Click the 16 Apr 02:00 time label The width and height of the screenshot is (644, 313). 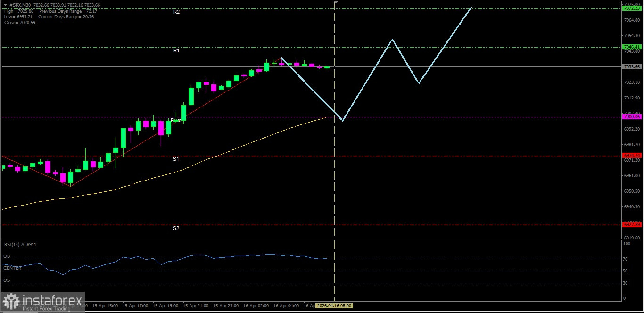pyautogui.click(x=255, y=306)
